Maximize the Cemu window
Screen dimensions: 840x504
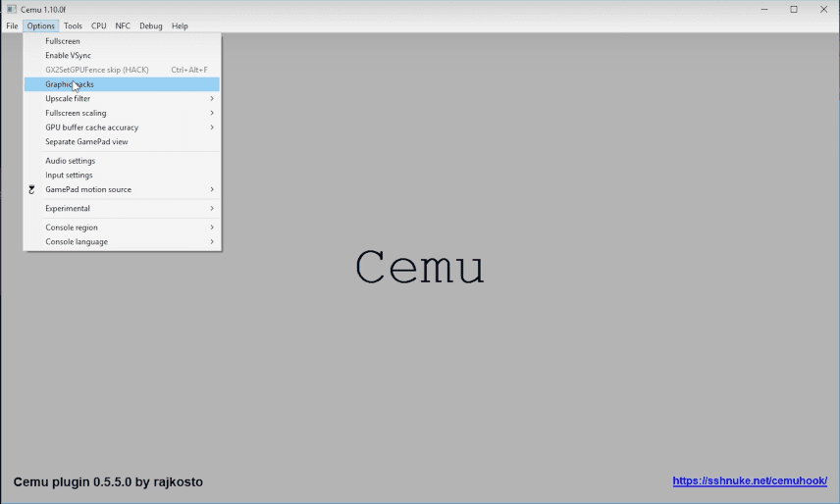(x=793, y=9)
